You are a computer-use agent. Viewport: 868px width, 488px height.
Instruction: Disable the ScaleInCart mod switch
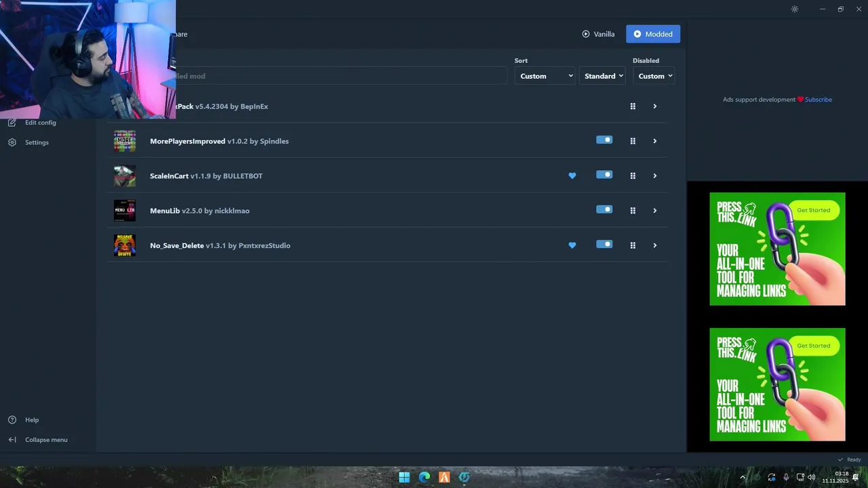pos(604,174)
